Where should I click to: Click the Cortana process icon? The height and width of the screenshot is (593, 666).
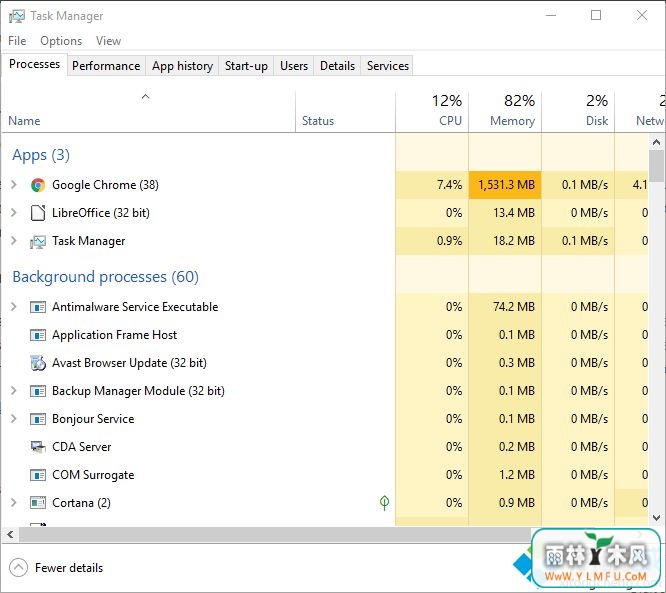point(38,503)
